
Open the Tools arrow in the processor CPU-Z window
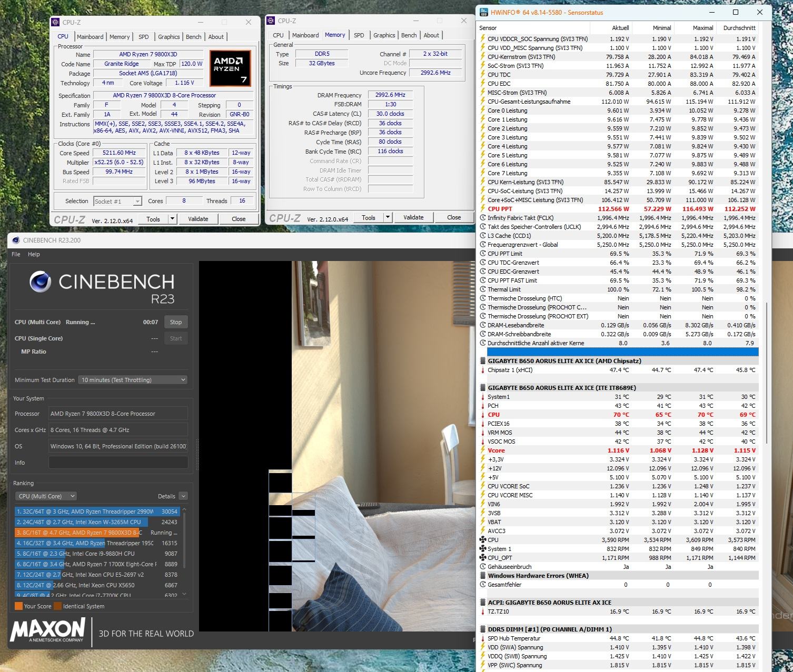click(x=172, y=219)
